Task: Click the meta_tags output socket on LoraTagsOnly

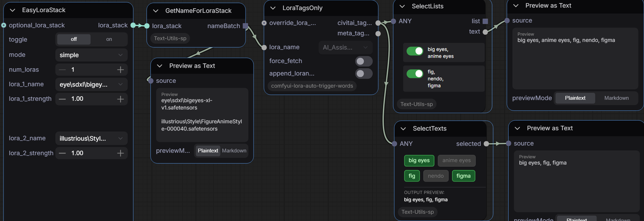Action: [x=378, y=34]
